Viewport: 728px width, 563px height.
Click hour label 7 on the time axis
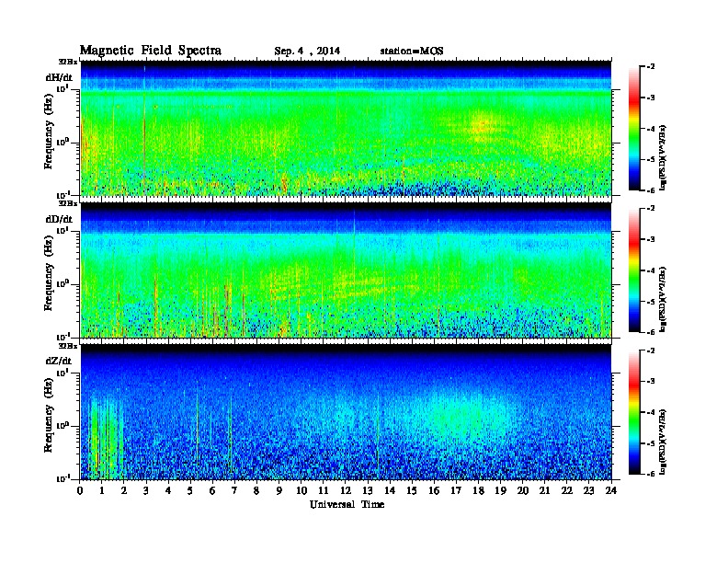(x=235, y=491)
